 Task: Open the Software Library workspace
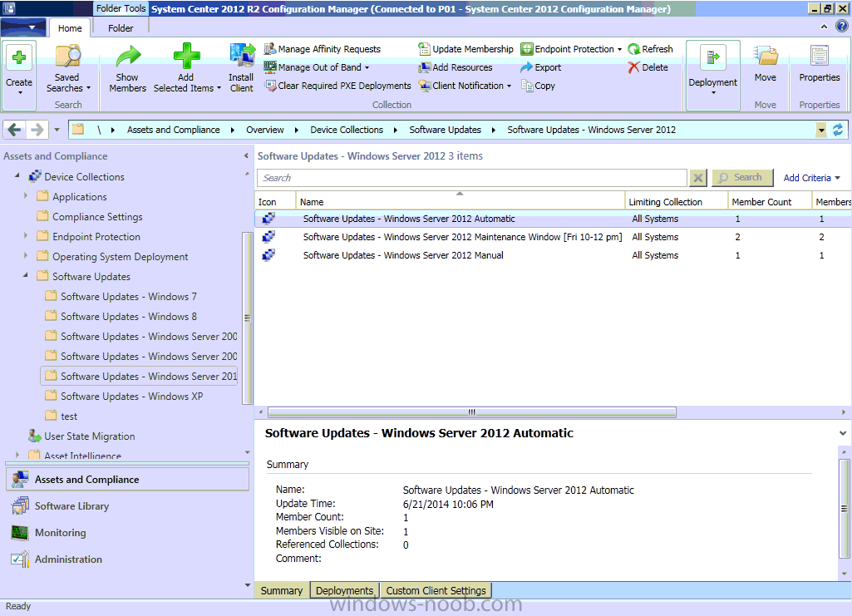(128, 506)
